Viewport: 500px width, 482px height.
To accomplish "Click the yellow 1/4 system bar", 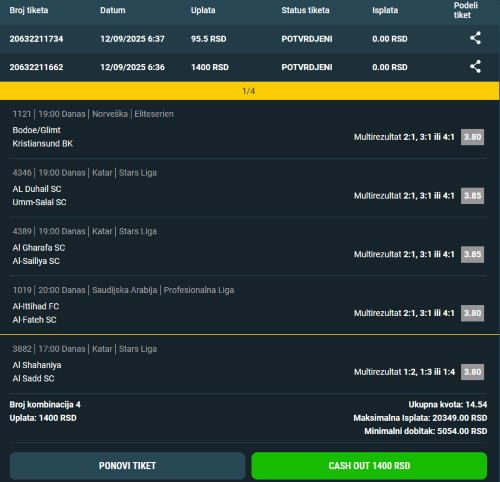I will click(x=250, y=91).
